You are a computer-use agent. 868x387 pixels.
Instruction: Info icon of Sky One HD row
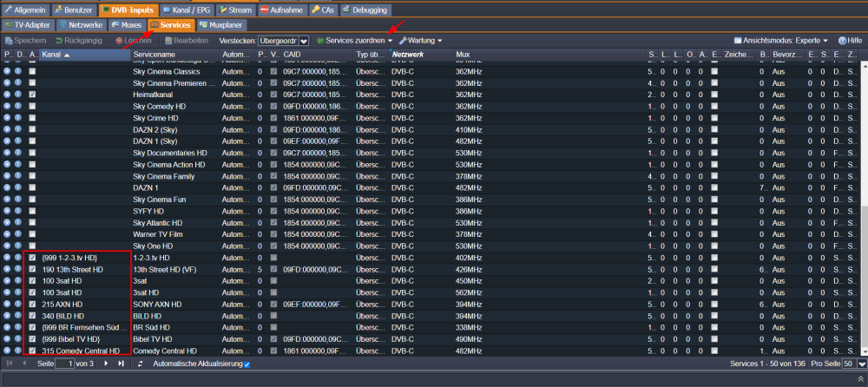(x=18, y=246)
